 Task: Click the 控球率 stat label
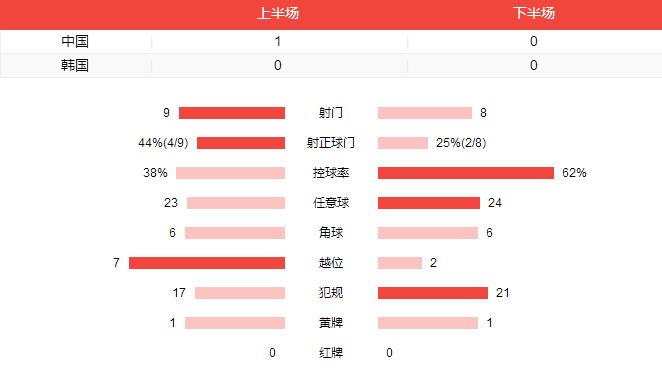point(331,173)
